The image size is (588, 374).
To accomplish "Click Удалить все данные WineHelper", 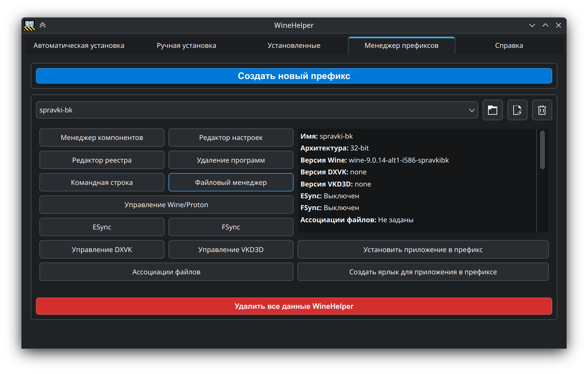I will click(x=294, y=306).
